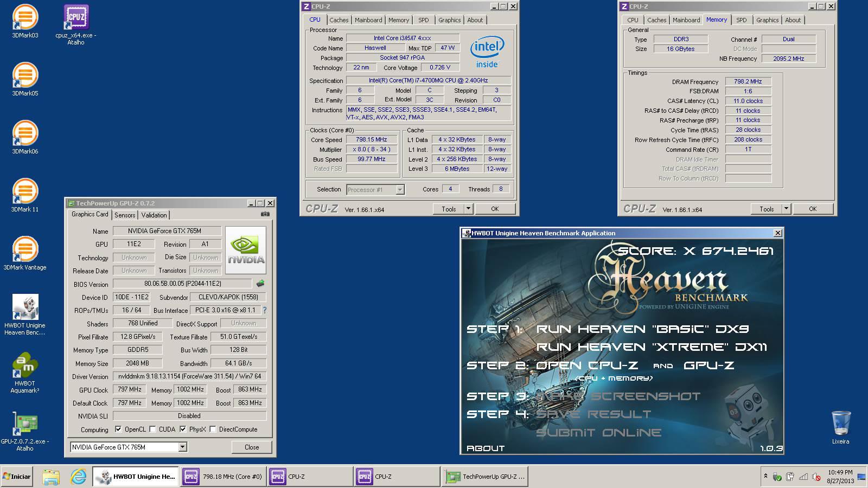The image size is (868, 488).
Task: Show hidden system tray icons arrow
Action: click(x=765, y=476)
